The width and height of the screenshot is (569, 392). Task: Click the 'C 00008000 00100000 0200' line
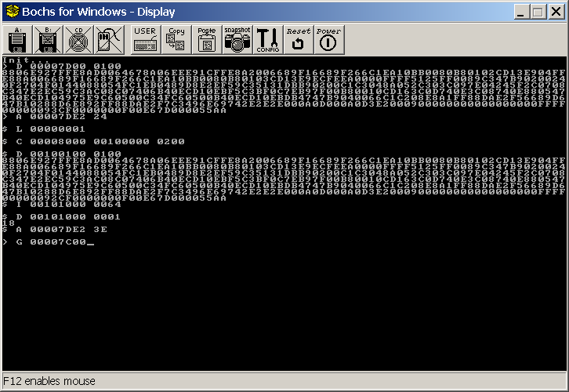[93, 142]
